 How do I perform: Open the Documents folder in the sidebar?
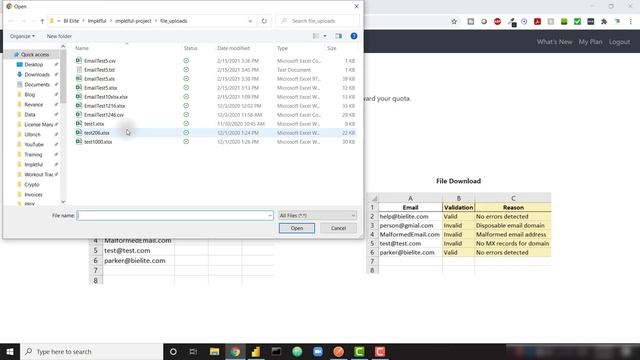37,84
